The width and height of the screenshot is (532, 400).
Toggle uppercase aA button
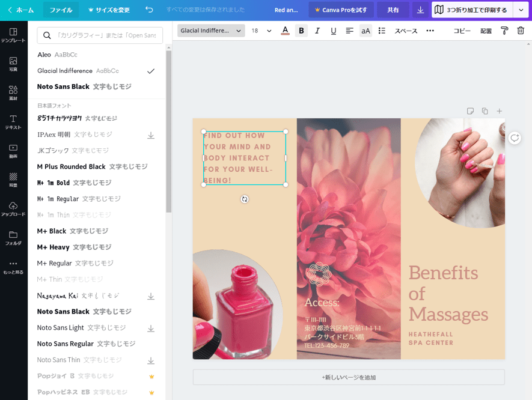pyautogui.click(x=365, y=31)
